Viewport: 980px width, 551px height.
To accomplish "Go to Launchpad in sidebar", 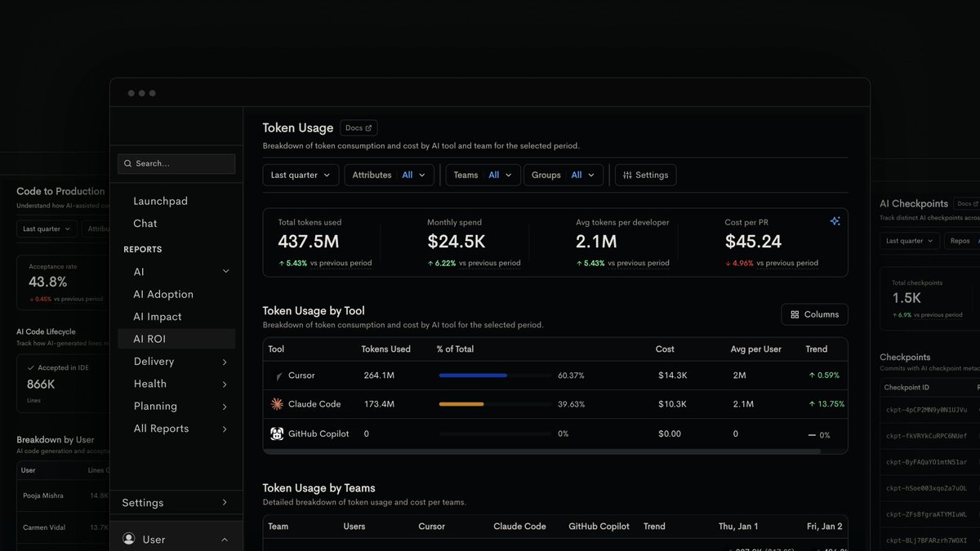I will coord(160,201).
